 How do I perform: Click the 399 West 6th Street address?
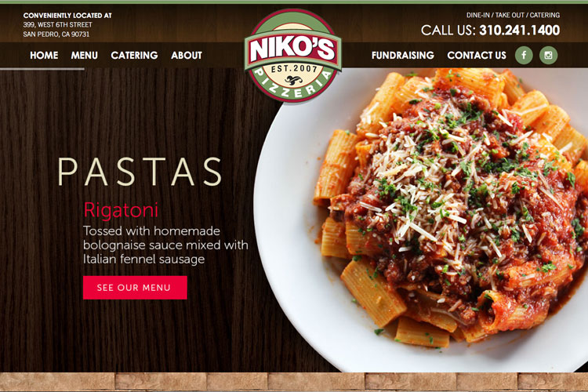pyautogui.click(x=57, y=25)
